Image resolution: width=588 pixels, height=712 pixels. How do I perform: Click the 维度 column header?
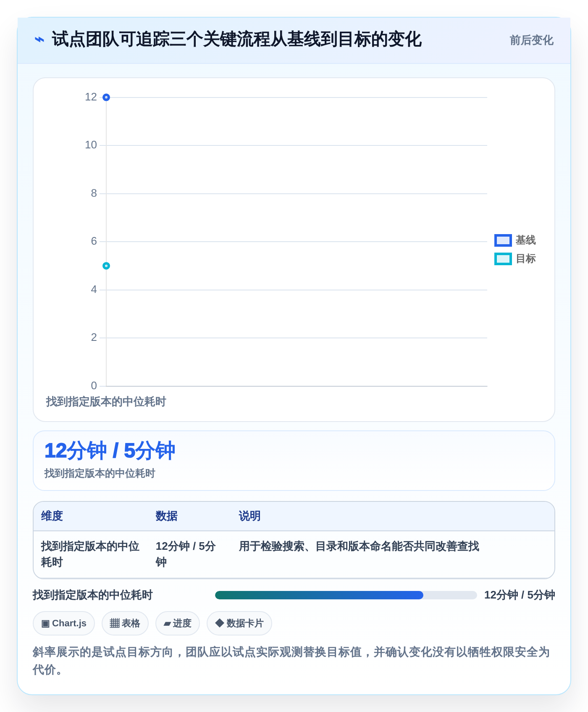(x=52, y=516)
